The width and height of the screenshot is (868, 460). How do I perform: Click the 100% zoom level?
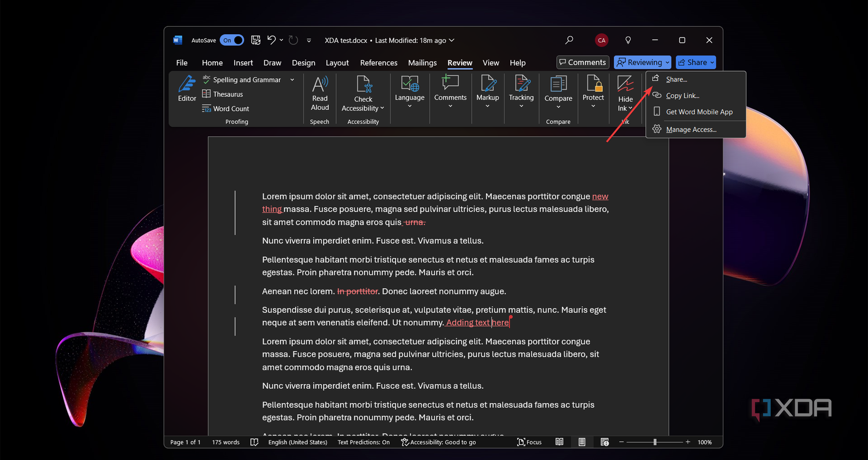[x=704, y=442]
